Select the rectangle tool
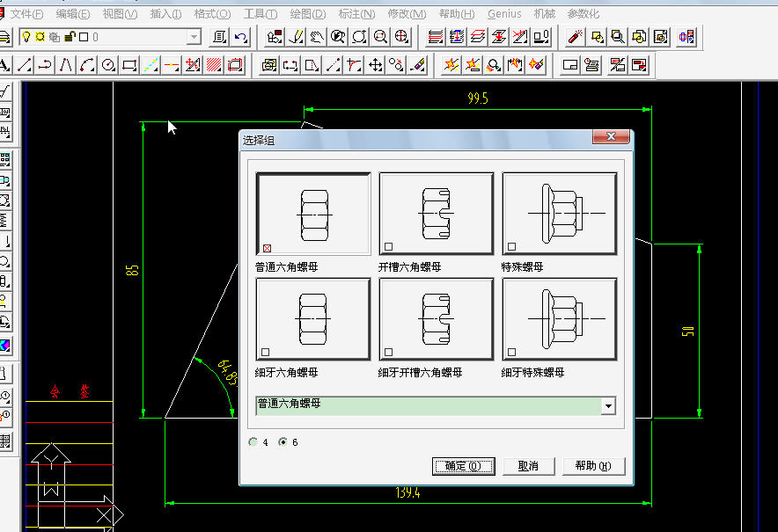778x532 pixels. coord(129,65)
